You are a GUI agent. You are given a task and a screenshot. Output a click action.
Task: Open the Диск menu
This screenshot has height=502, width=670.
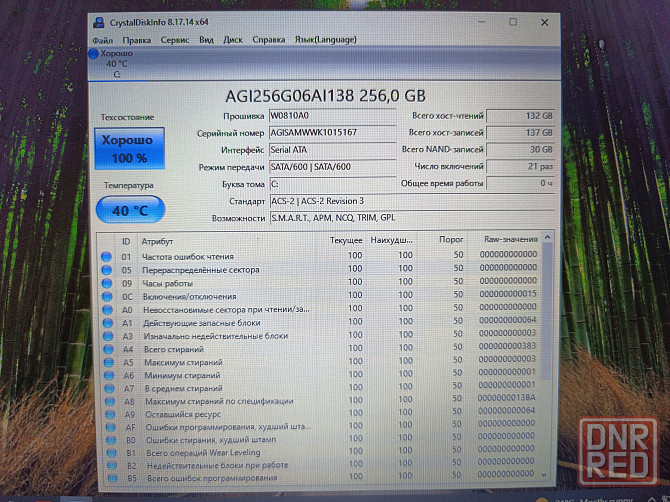point(233,40)
